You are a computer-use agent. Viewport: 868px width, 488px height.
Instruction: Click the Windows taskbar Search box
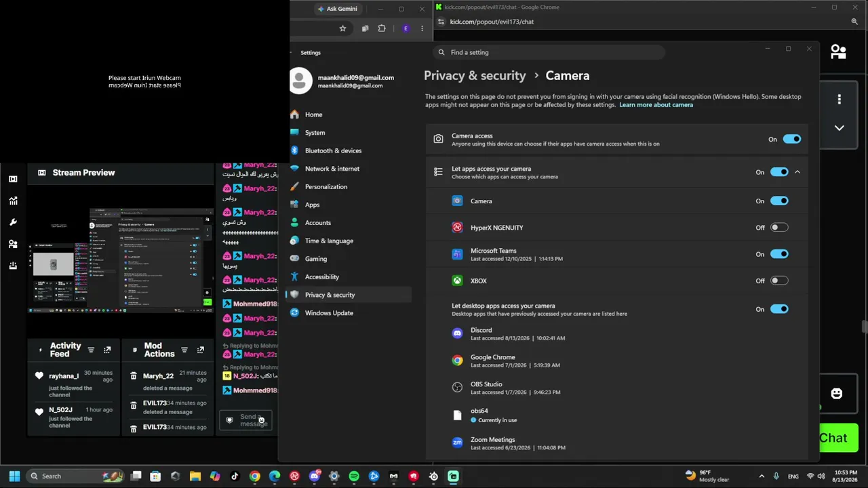tap(74, 476)
